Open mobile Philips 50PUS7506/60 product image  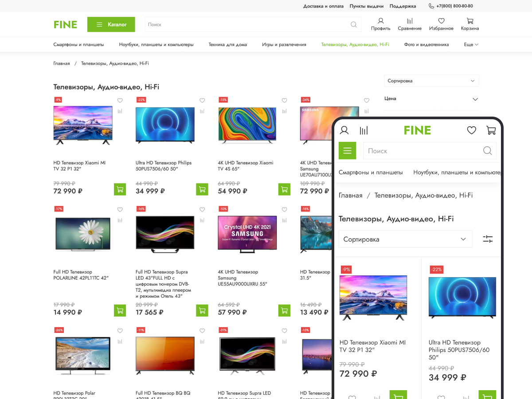coord(462,298)
